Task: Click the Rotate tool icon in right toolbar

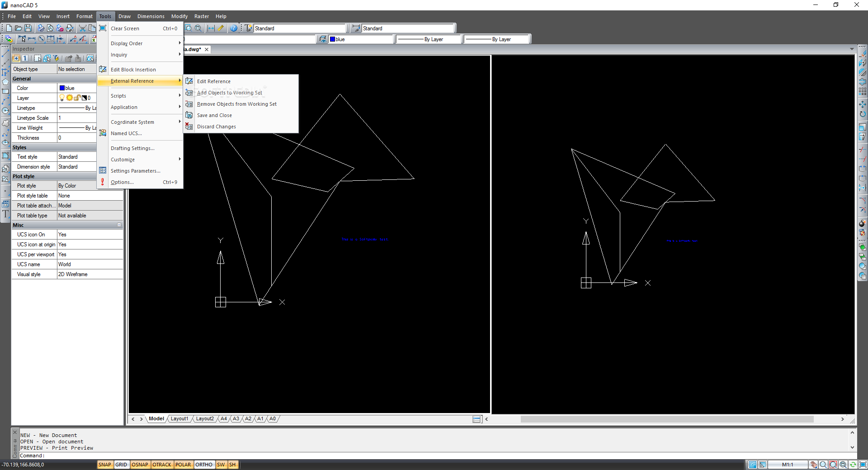Action: (x=862, y=114)
